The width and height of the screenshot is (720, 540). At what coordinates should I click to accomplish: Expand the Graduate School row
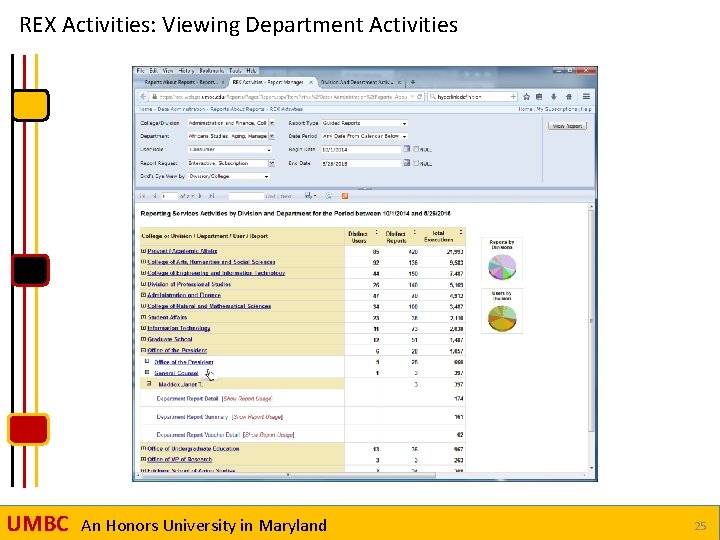point(143,339)
